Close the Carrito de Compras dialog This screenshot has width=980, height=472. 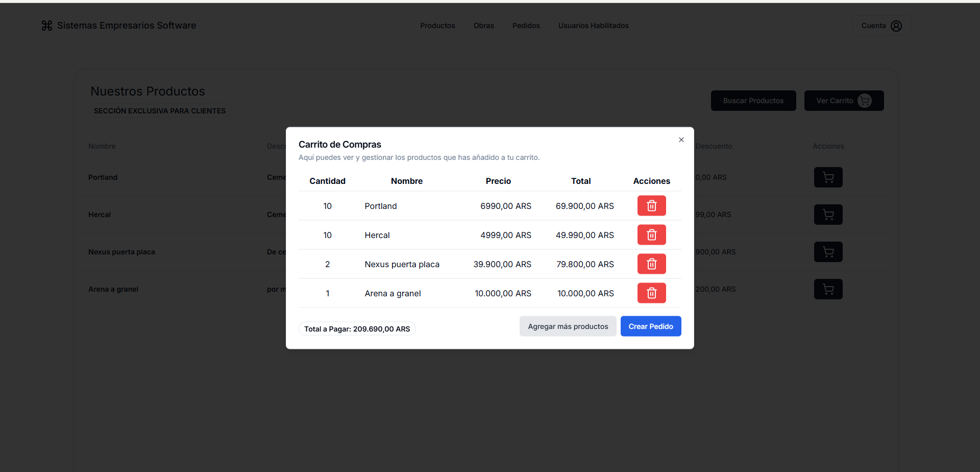pyautogui.click(x=681, y=140)
